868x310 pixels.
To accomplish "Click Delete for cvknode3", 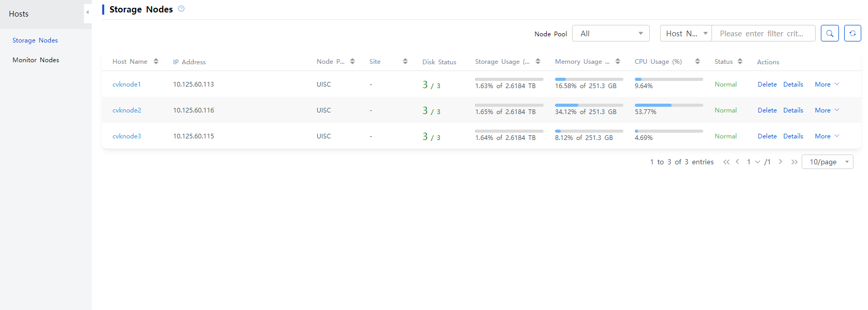I will click(767, 136).
